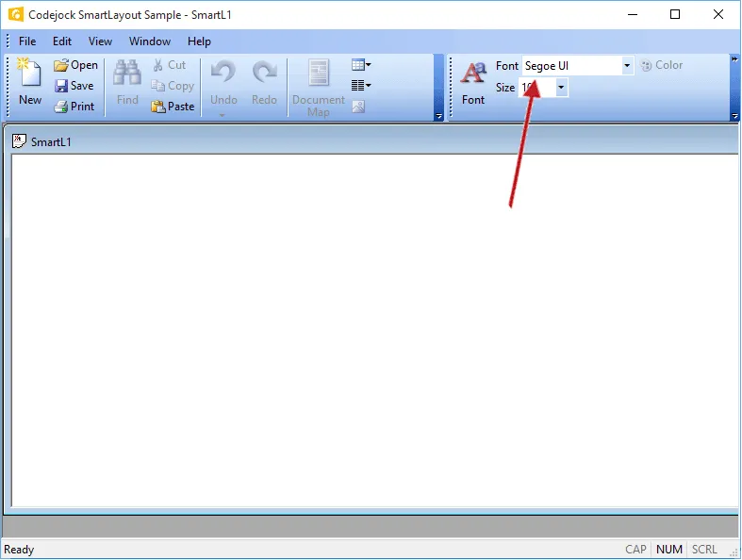Image resolution: width=742 pixels, height=560 pixels.
Task: Expand the Size dropdown arrow
Action: [x=561, y=87]
